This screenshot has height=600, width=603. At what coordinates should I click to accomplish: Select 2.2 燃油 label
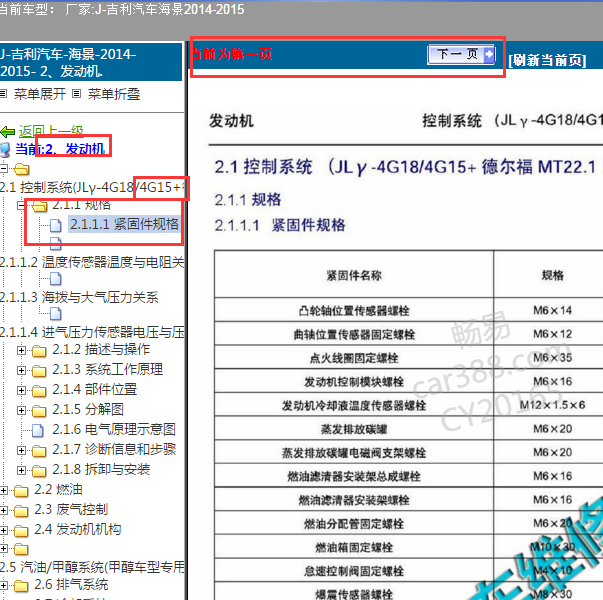click(x=58, y=489)
